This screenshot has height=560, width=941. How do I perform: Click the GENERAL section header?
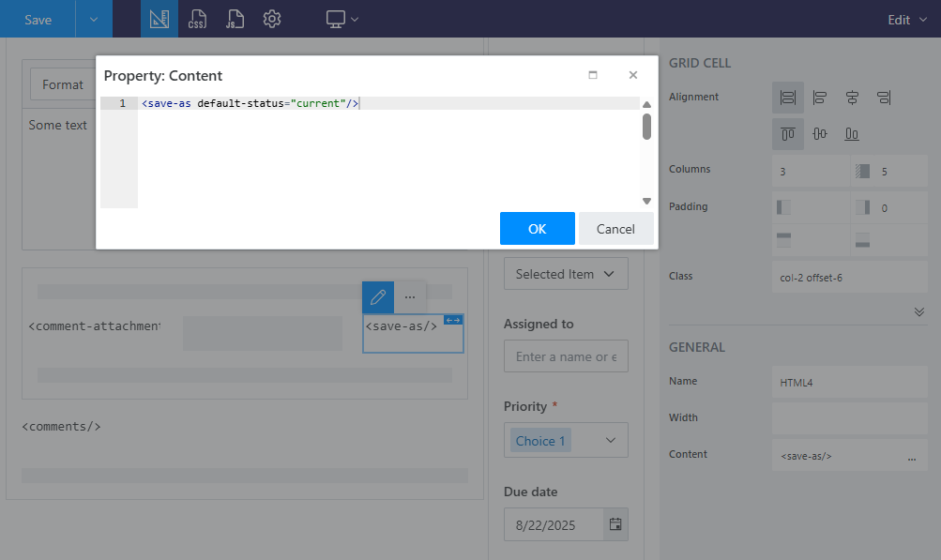697,347
